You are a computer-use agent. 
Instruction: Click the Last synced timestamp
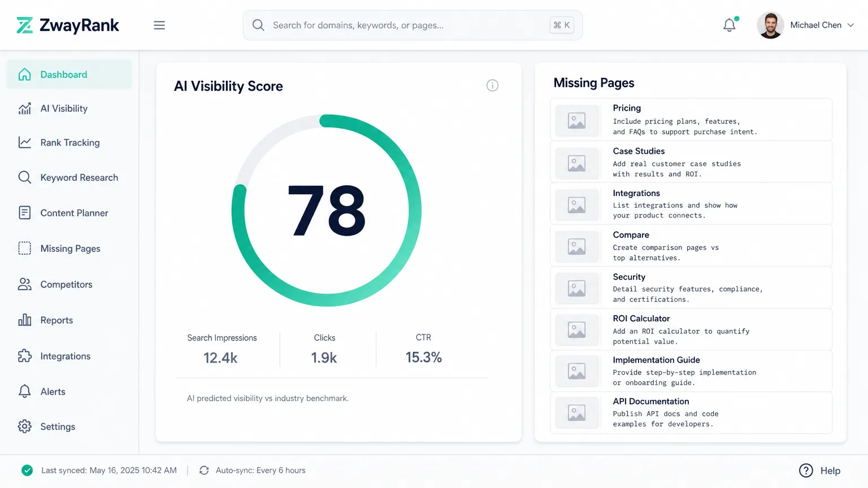(109, 470)
